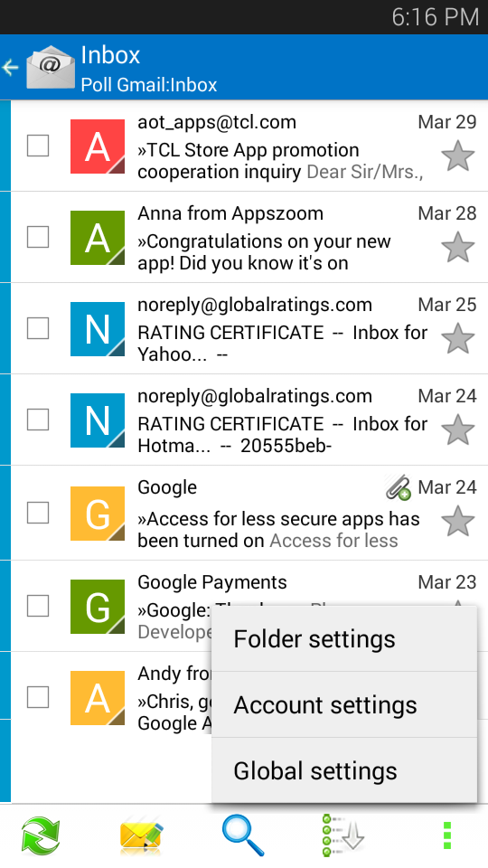Check the aot_apps@tcl.com email checkbox
The height and width of the screenshot is (868, 488).
click(38, 146)
